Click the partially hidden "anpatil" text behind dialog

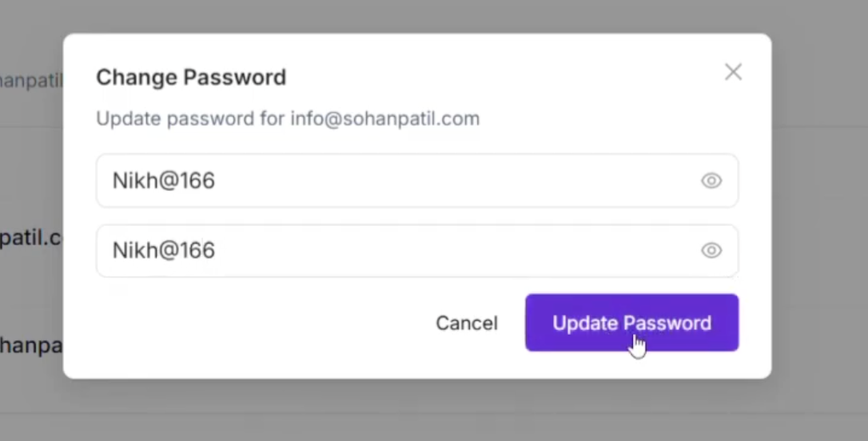[x=30, y=81]
